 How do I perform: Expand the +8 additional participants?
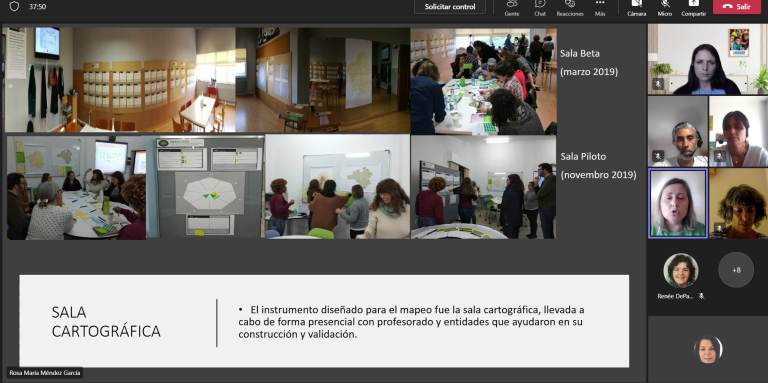pos(736,270)
